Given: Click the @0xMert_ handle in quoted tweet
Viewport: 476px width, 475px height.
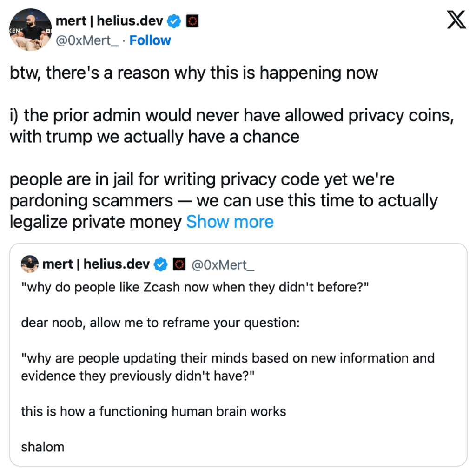Looking at the screenshot, I should 223,264.
